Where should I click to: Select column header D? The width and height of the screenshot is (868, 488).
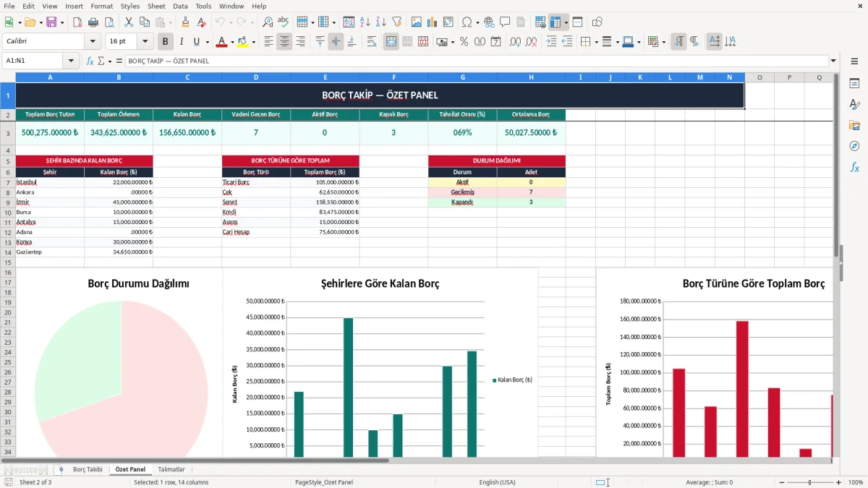pyautogui.click(x=256, y=77)
